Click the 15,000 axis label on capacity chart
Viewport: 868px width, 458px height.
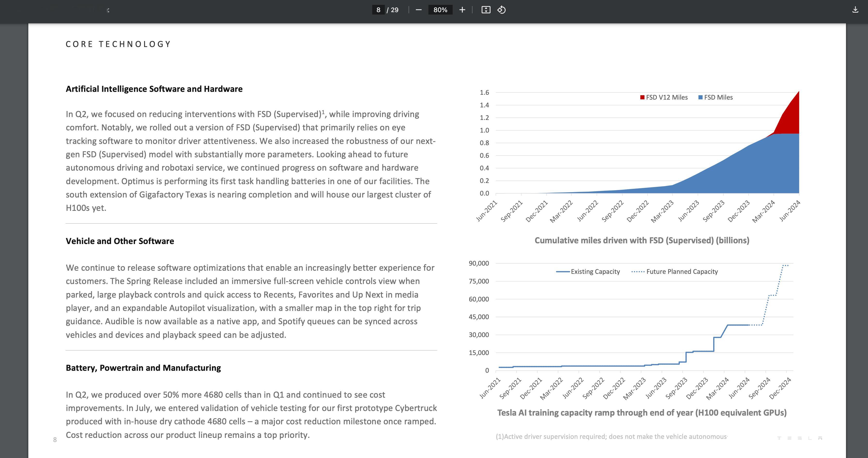[479, 352]
